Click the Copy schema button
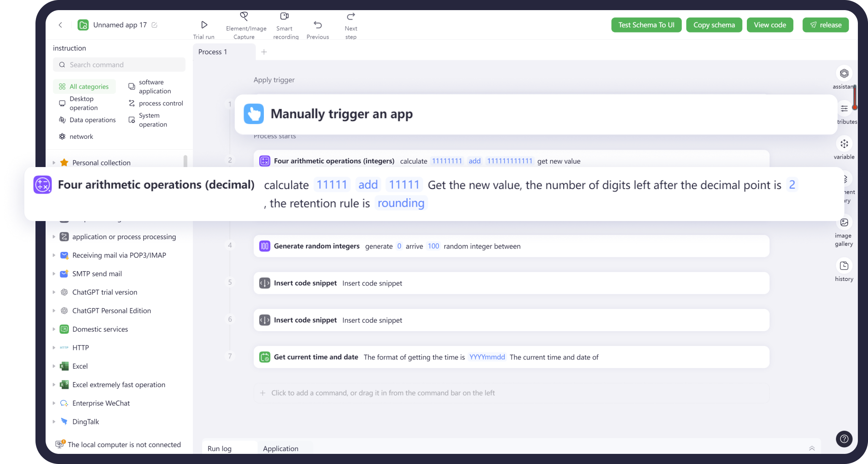 pyautogui.click(x=714, y=25)
